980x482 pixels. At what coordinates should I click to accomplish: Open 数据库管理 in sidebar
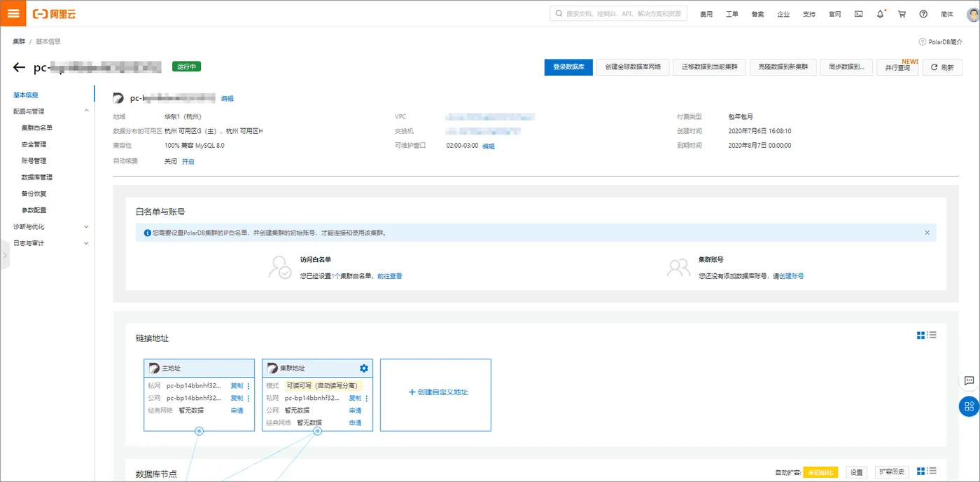tap(37, 177)
